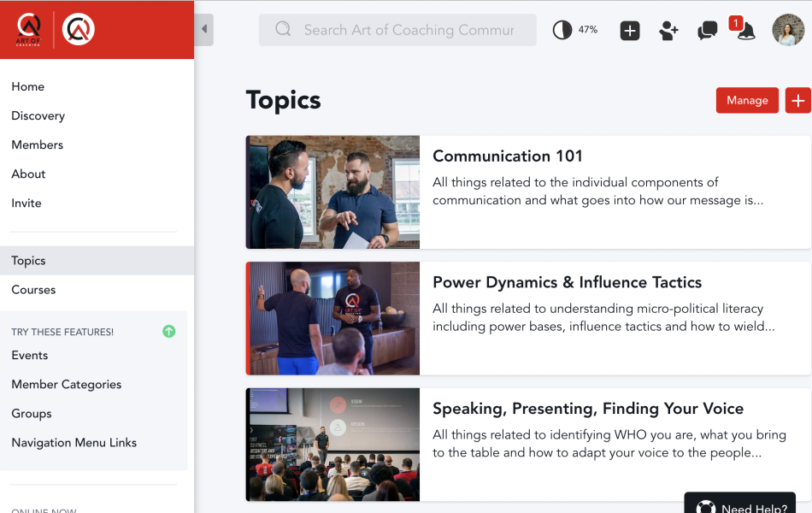
Task: Collapse the sidebar with the arrow handle
Action: pos(203,30)
